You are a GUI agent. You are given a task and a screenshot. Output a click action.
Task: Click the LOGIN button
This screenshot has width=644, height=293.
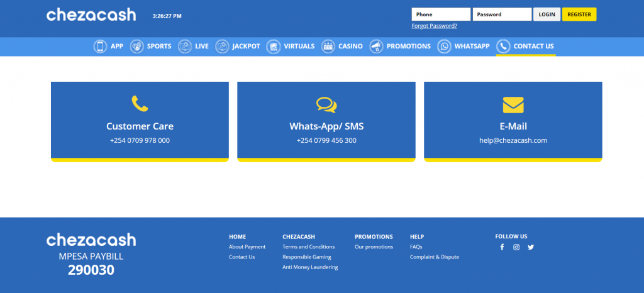(x=547, y=14)
